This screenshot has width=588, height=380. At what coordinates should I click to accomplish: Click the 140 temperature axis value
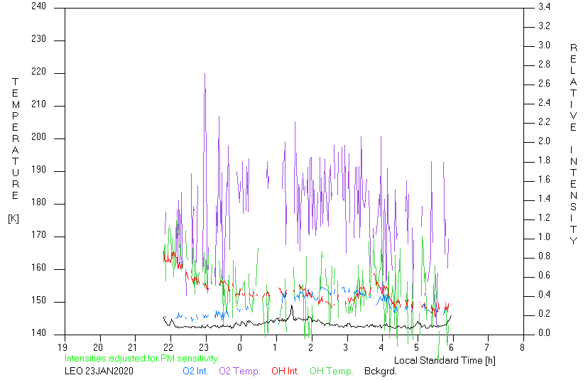click(x=38, y=332)
